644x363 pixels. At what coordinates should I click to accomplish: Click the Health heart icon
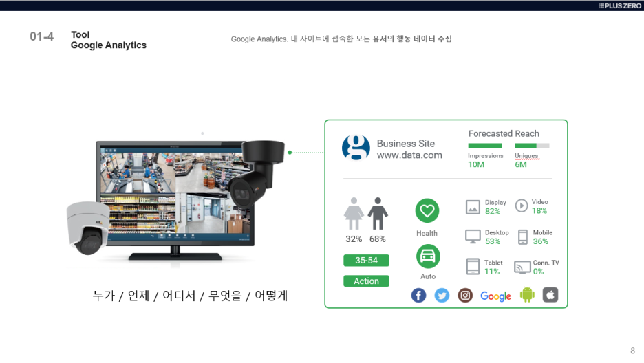pos(427,211)
